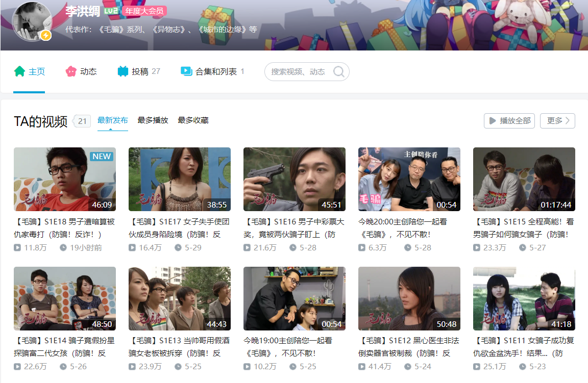Image resolution: width=588 pixels, height=383 pixels.
Task: Sort videos by 最多播放
Action: pos(153,120)
